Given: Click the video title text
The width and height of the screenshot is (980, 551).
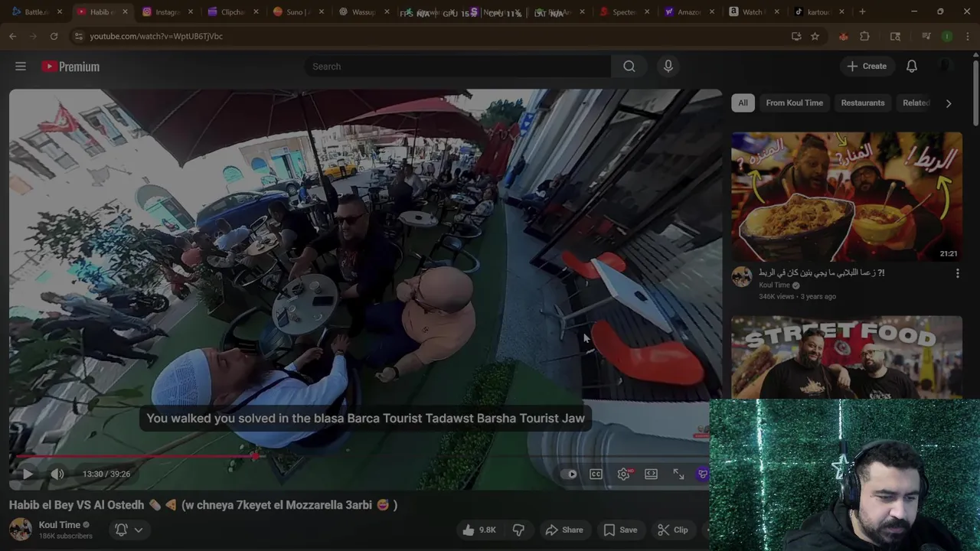Looking at the screenshot, I should tap(203, 505).
